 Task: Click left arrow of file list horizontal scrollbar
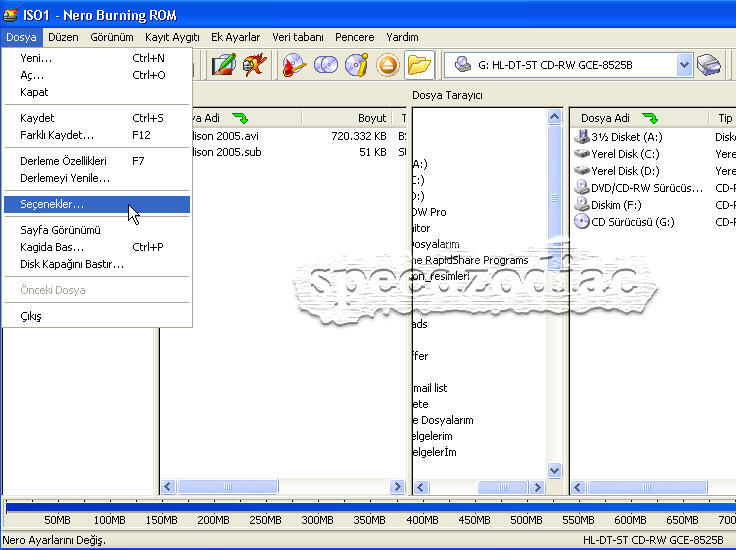(578, 487)
